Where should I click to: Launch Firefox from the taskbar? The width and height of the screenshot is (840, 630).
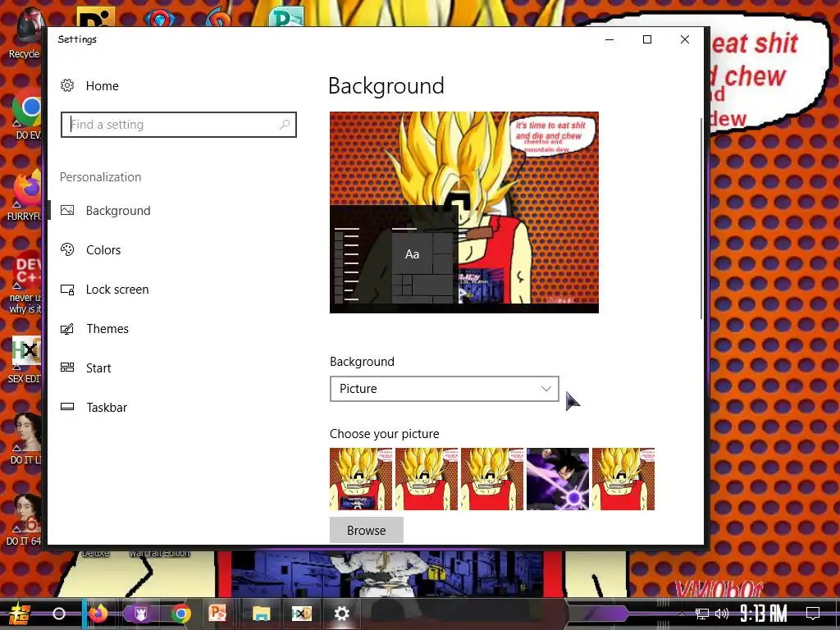[98, 614]
